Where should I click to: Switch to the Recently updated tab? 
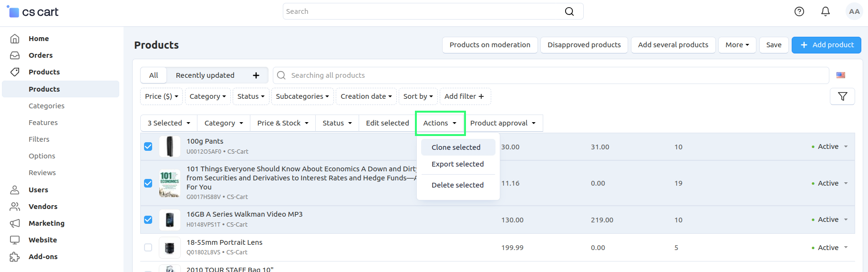pyautogui.click(x=205, y=75)
